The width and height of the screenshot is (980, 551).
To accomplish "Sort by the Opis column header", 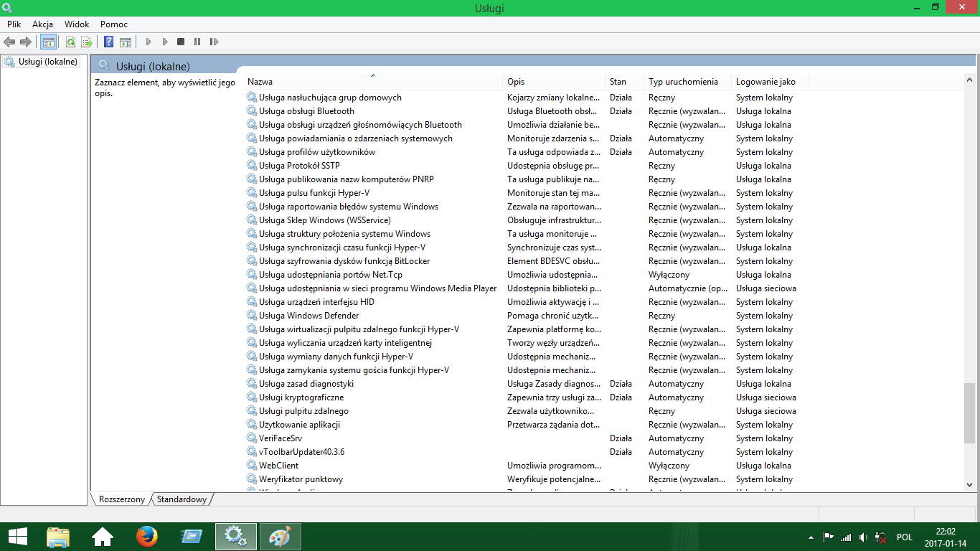I will click(x=554, y=82).
